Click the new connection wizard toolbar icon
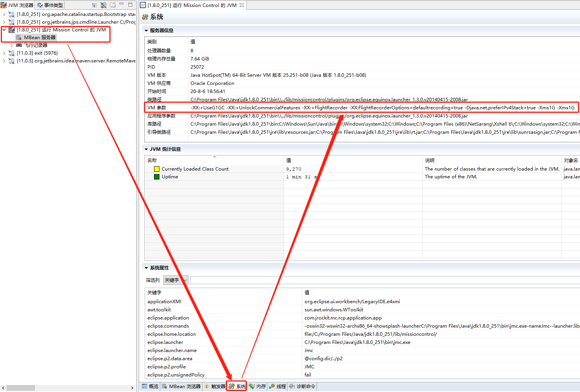Screen dimensions: 580x392 point(103,5)
